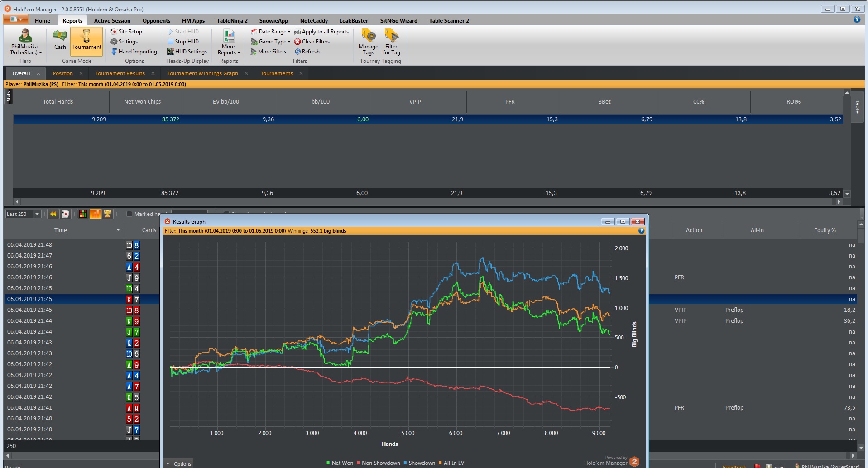Click the Filter for Tag icon

coord(391,35)
